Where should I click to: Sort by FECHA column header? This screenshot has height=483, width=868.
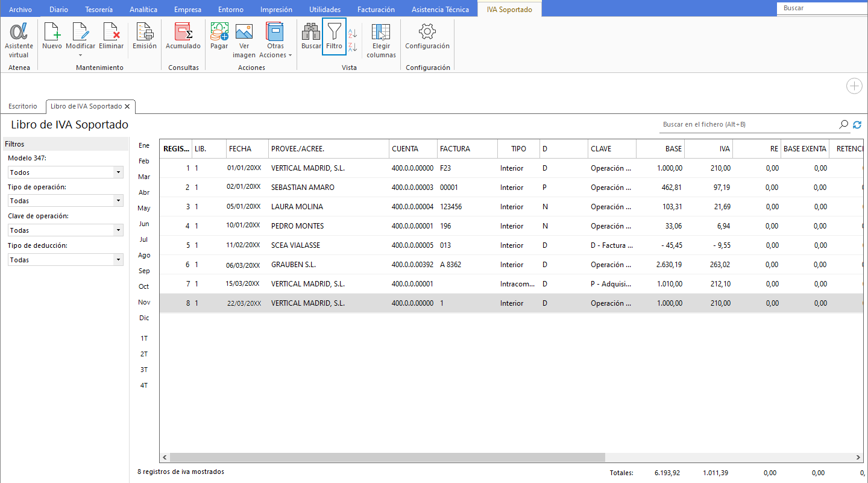[x=247, y=149]
